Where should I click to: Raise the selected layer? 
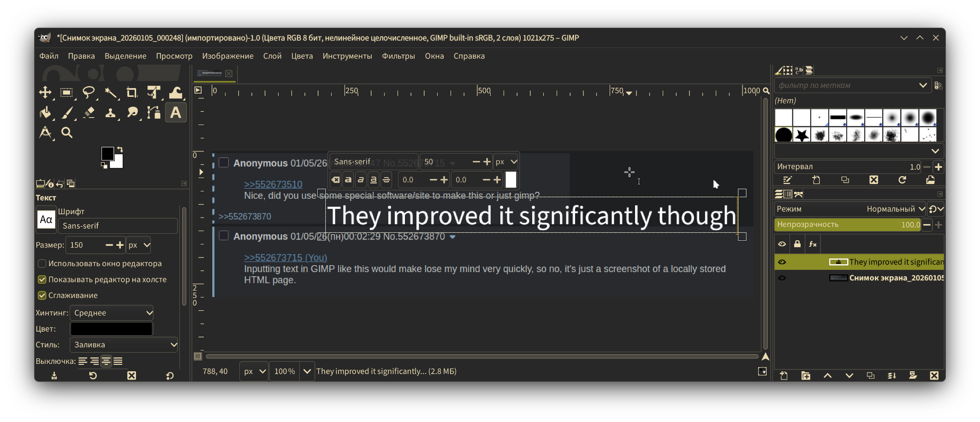pyautogui.click(x=828, y=375)
